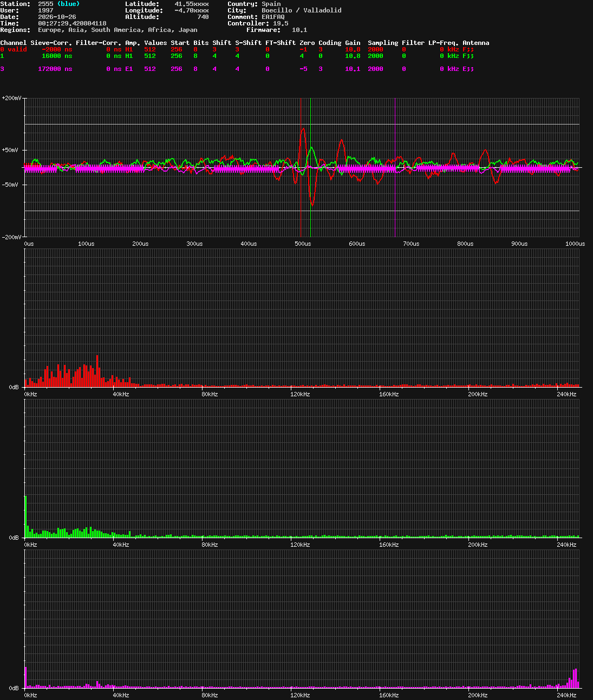
Task: Click the 160kHz label under green spectrum
Action: 389,545
